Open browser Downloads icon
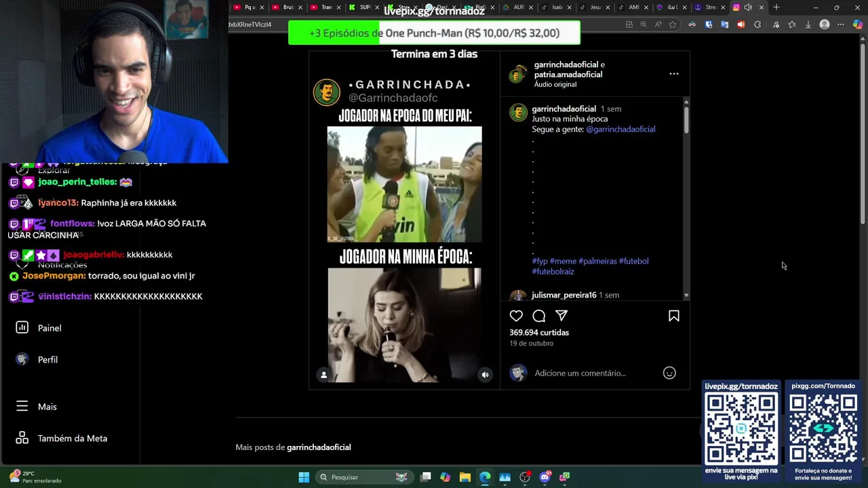 pos(808,24)
